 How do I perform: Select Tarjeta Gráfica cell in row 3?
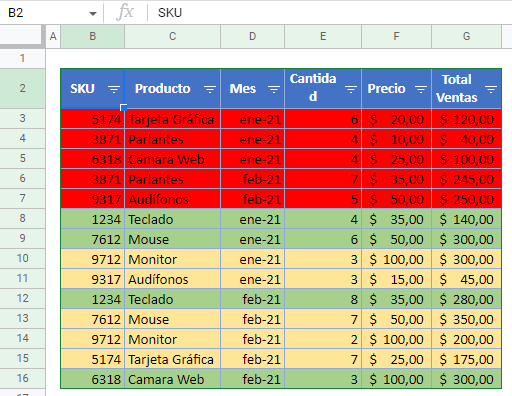172,119
